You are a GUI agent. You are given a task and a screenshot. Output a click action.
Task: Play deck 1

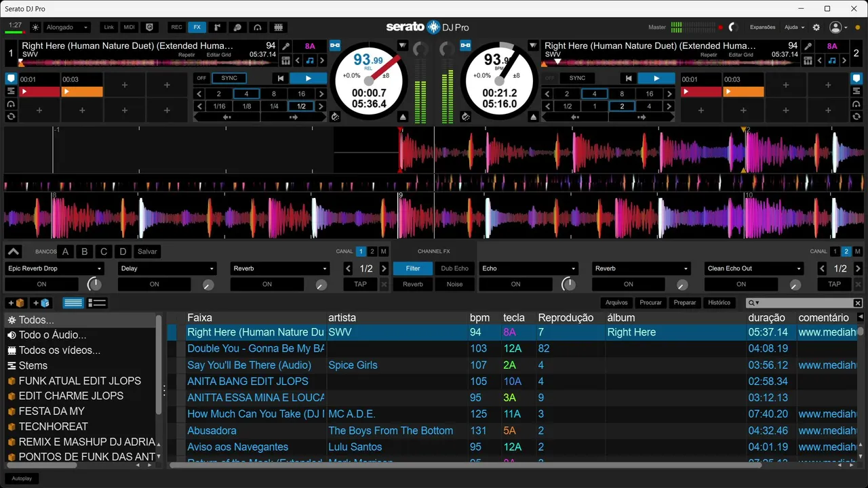[x=308, y=79]
